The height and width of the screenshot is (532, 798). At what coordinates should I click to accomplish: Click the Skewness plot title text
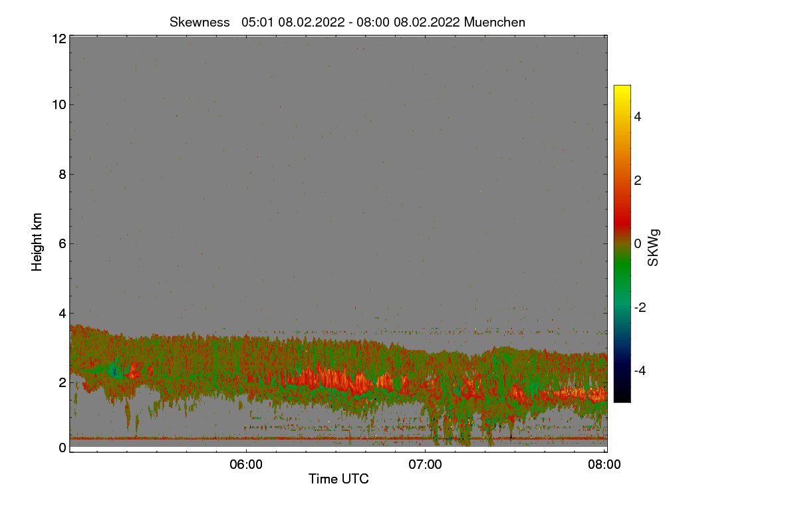[347, 22]
